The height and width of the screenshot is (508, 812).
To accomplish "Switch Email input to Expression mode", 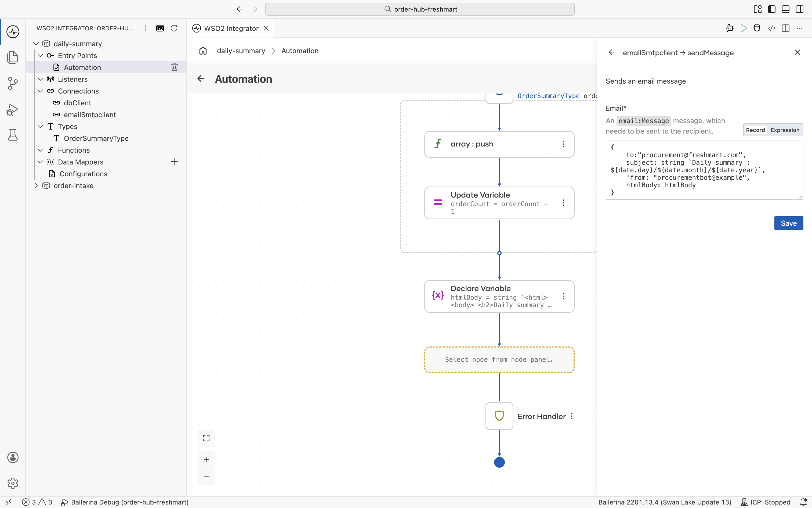I will (x=785, y=130).
